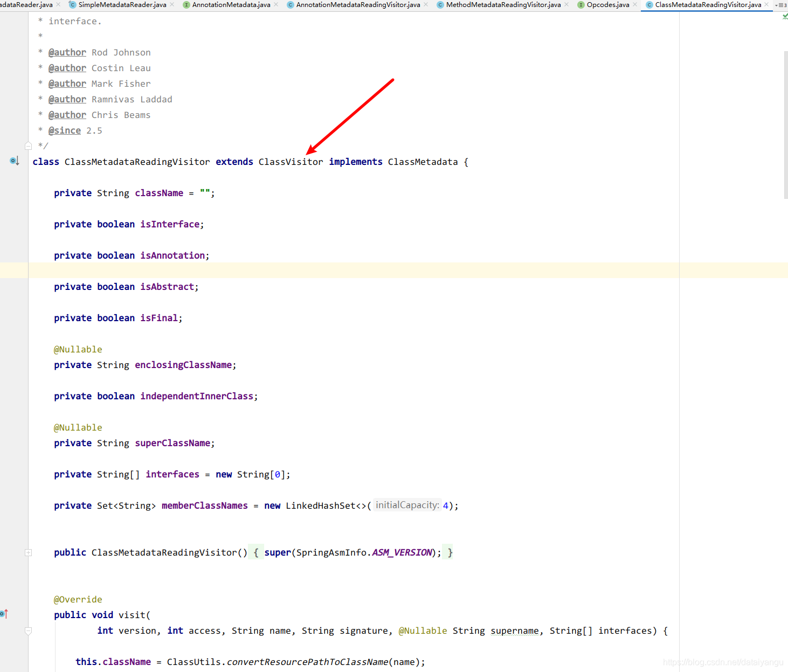Click the memberClassNames field
The width and height of the screenshot is (788, 672).
[205, 505]
